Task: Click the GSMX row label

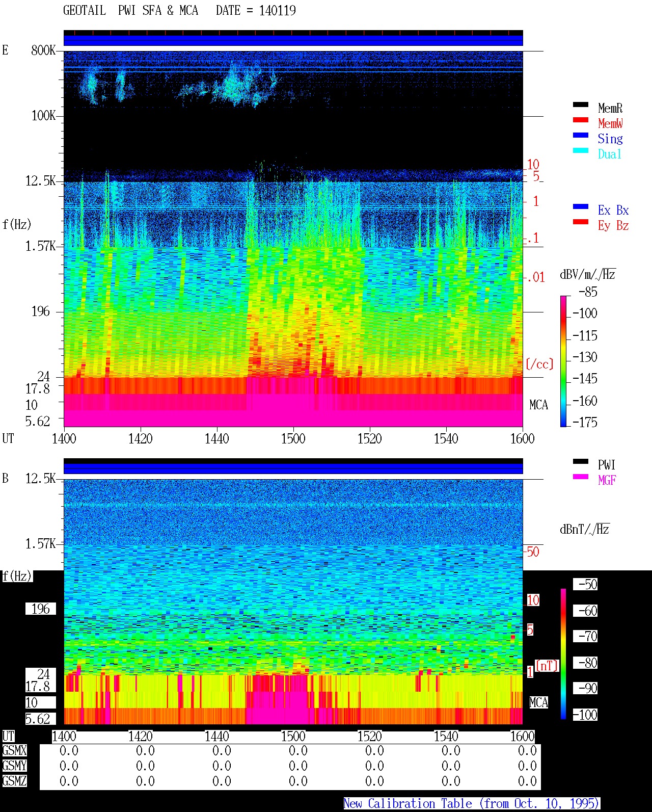Action: [x=14, y=750]
